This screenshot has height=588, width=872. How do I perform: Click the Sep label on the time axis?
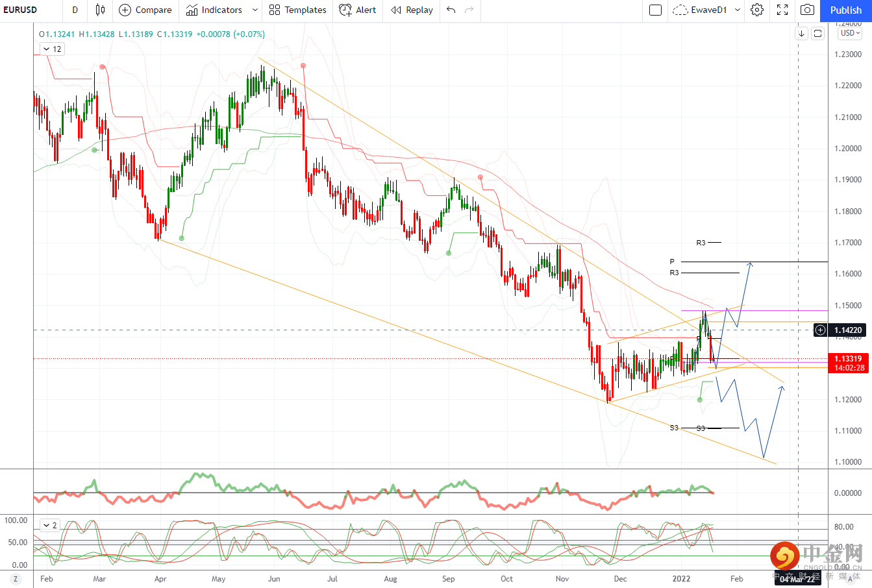[x=448, y=578]
